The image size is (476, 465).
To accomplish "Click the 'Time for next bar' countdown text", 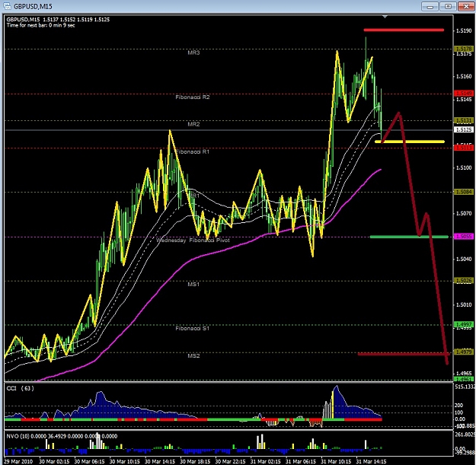I will [x=40, y=25].
